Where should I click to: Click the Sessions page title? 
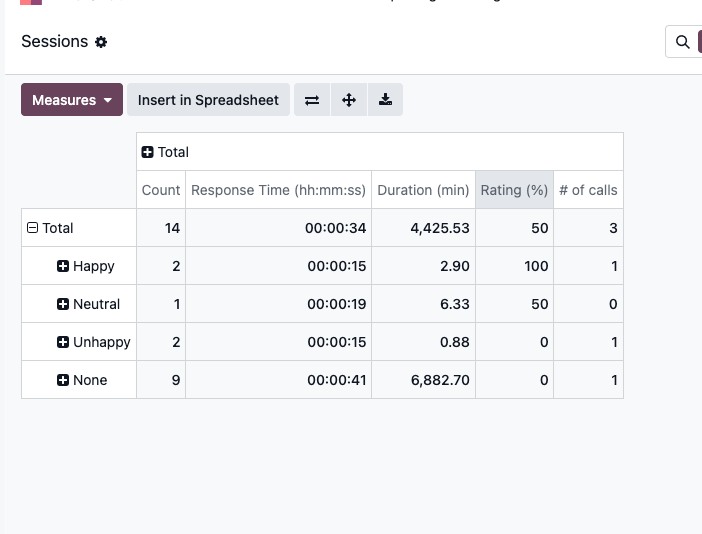click(x=55, y=42)
